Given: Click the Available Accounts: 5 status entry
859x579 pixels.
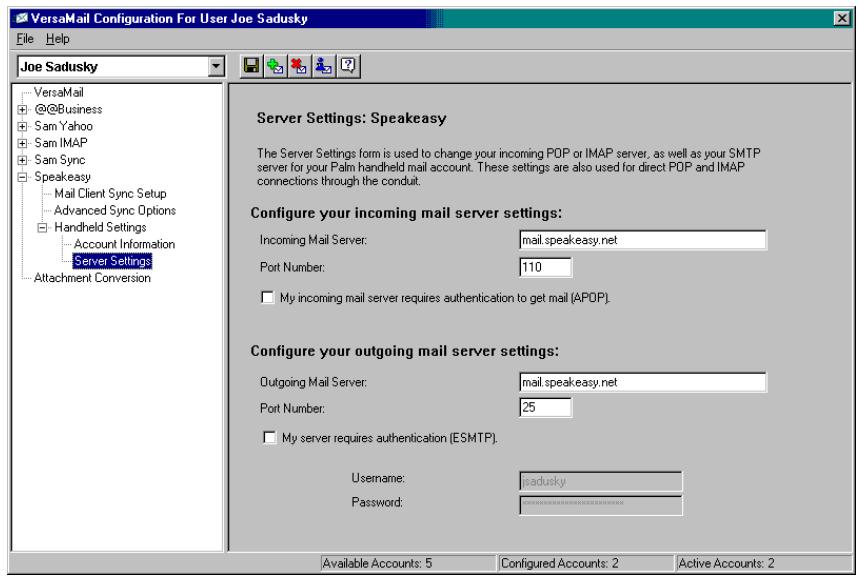Looking at the screenshot, I should tap(408, 564).
